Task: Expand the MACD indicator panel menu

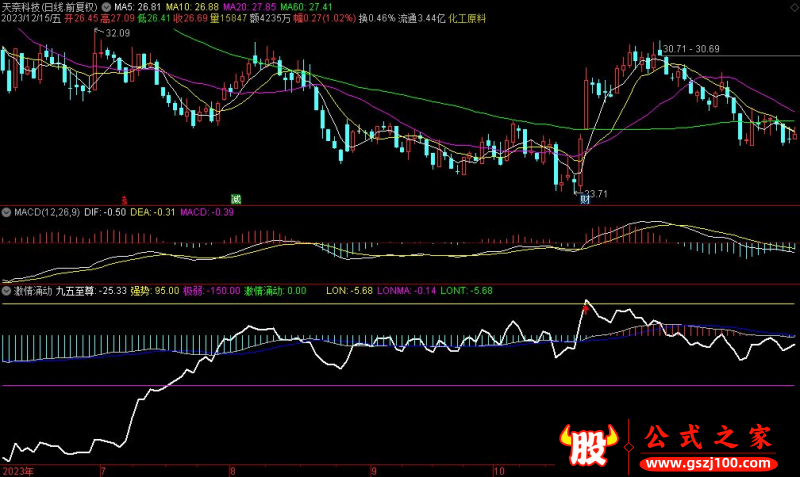Action: pyautogui.click(x=7, y=212)
